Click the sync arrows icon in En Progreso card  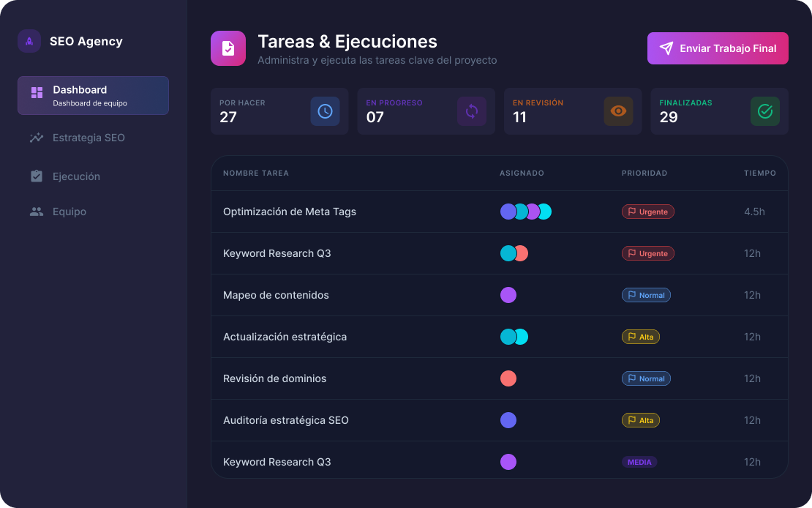[x=472, y=111]
